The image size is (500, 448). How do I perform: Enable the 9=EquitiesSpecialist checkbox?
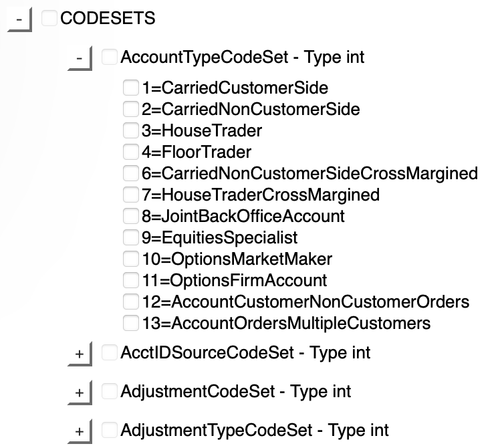(131, 237)
